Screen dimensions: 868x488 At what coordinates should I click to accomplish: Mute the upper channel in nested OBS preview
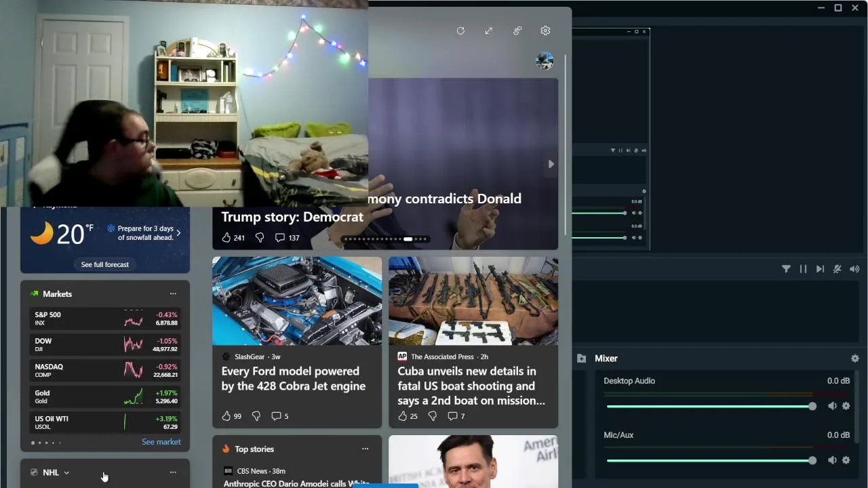[635, 213]
